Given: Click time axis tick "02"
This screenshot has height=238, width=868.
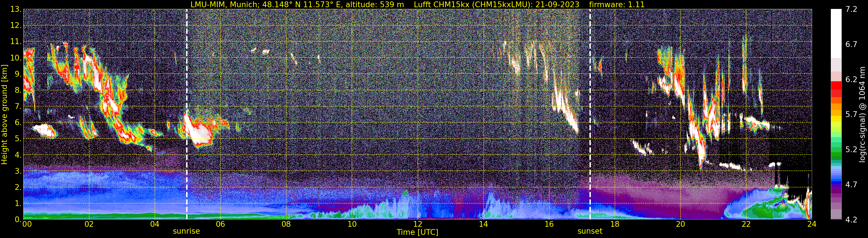Looking at the screenshot, I should [89, 224].
